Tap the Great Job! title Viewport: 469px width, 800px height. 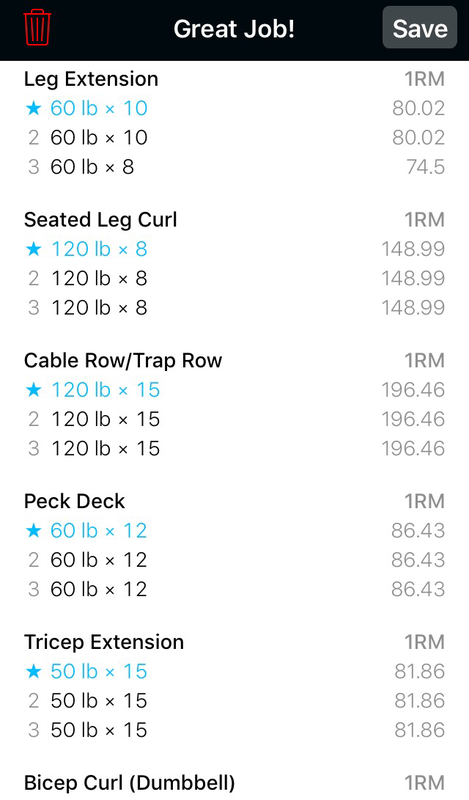click(234, 29)
